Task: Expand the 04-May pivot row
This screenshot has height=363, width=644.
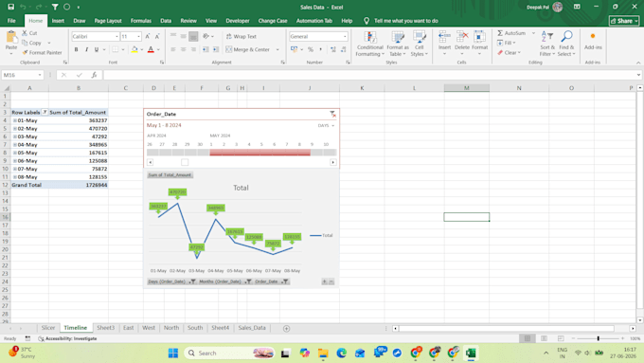Action: click(x=15, y=145)
